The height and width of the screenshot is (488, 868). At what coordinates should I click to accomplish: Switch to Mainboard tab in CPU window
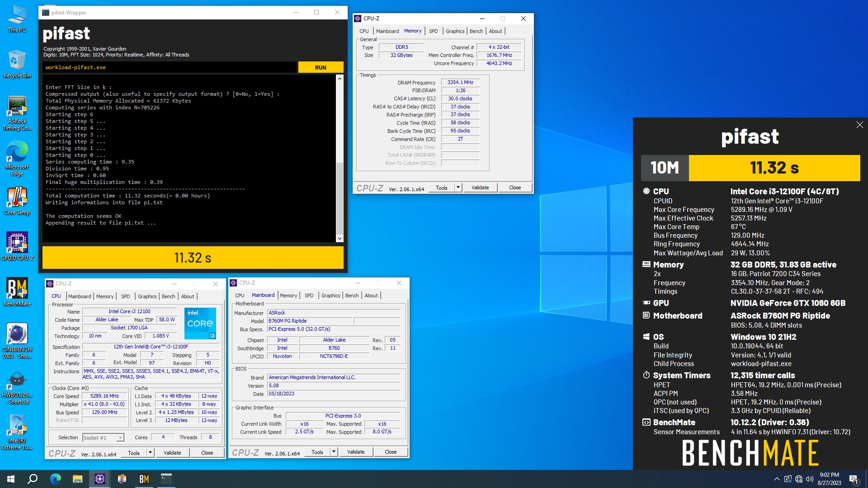coord(80,296)
